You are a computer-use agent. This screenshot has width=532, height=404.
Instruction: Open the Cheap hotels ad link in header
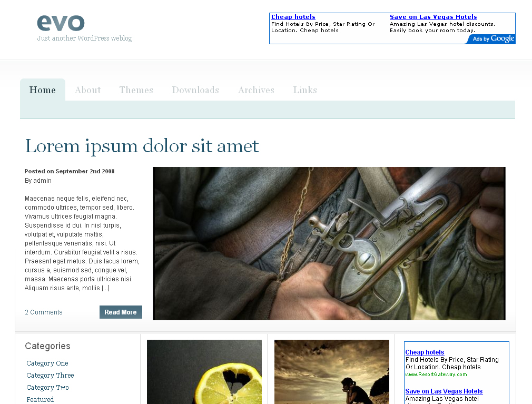point(293,17)
